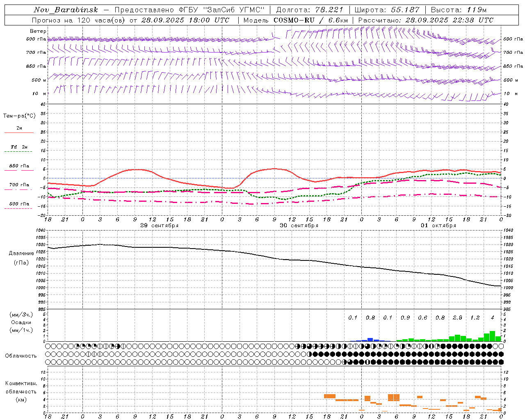
Task: Click the solid red '2м' legend line sample
Action: click(x=19, y=133)
